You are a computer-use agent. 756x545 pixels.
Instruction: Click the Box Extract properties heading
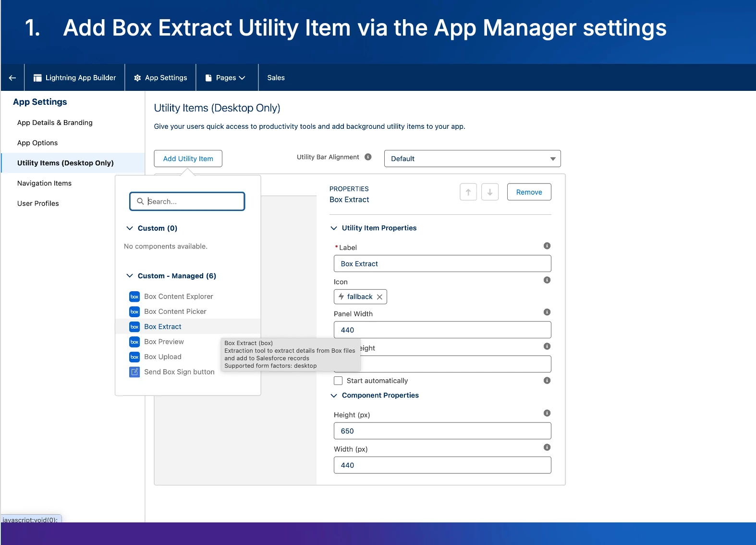click(349, 199)
